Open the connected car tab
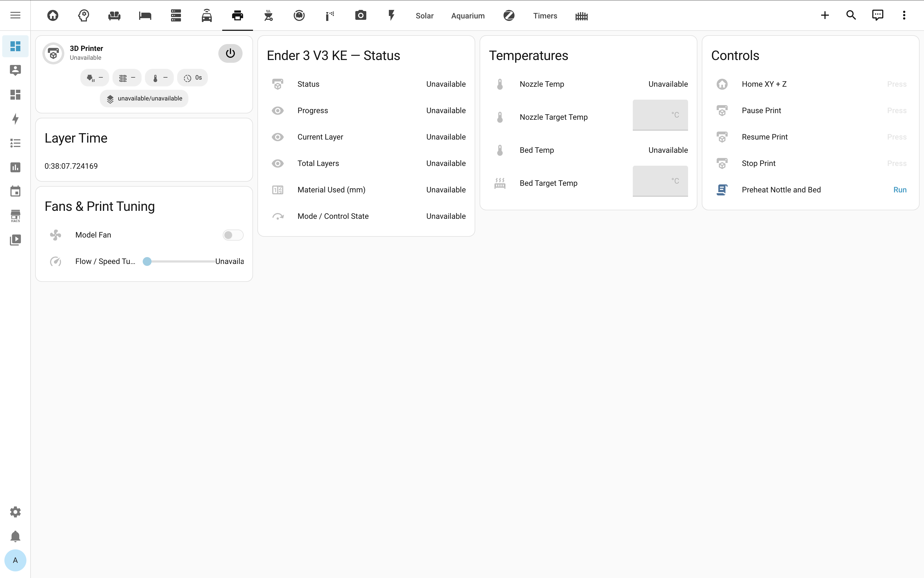The image size is (924, 578). point(207,15)
